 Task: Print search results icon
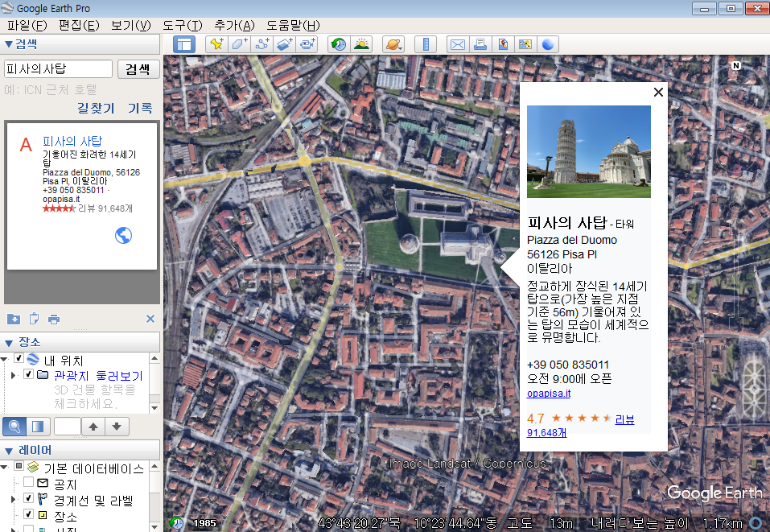tap(54, 320)
